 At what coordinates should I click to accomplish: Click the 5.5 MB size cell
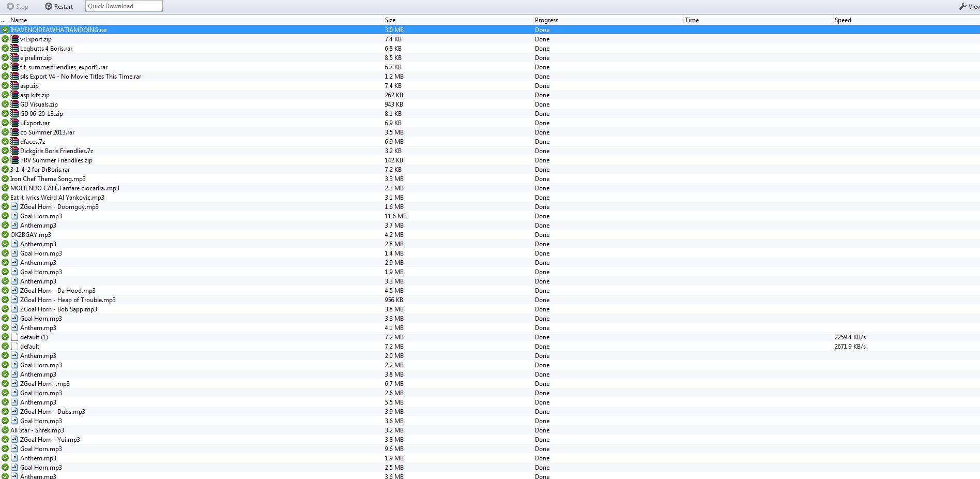tap(394, 402)
